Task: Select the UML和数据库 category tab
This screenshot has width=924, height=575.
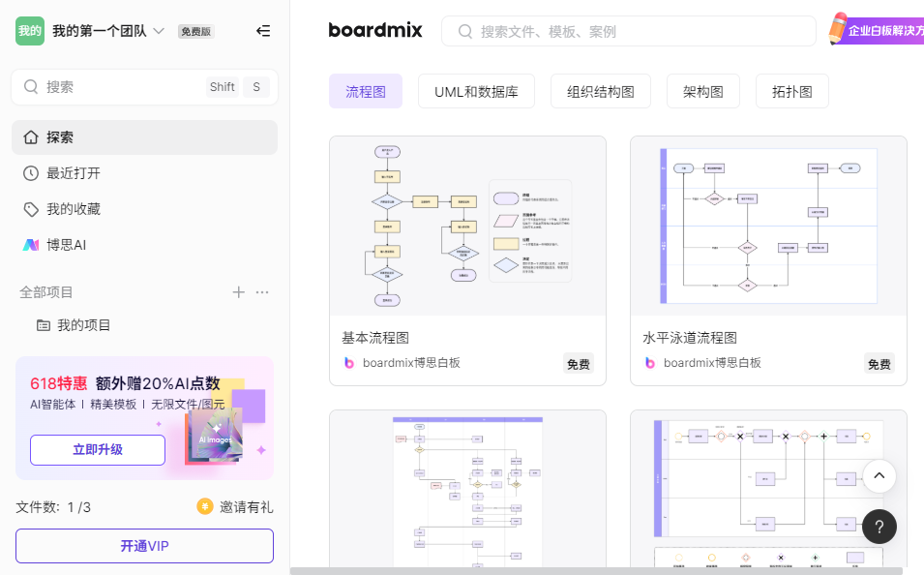Action: pyautogui.click(x=476, y=91)
